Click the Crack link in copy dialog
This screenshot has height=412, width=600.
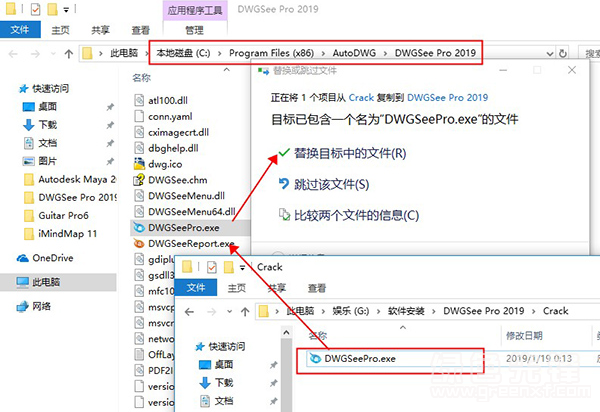click(x=361, y=98)
